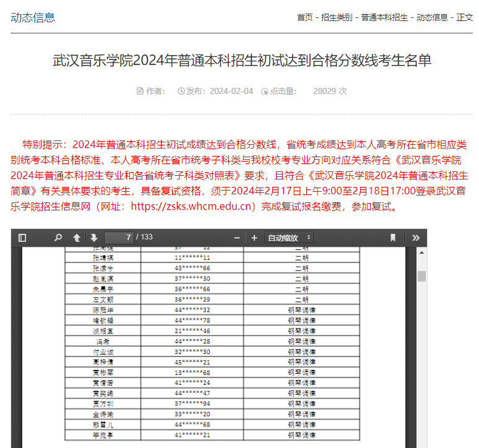479x448 pixels.
Task: Toggle the PDF viewer sidebar
Action: click(x=22, y=238)
